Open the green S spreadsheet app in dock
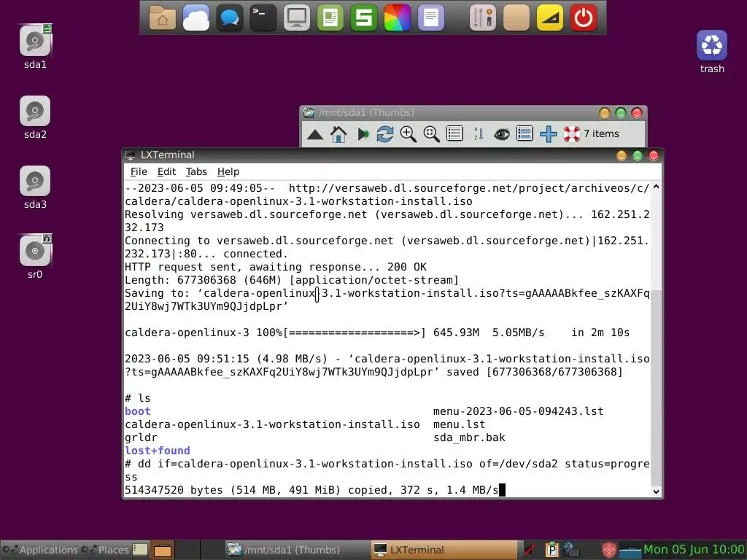 (x=364, y=18)
